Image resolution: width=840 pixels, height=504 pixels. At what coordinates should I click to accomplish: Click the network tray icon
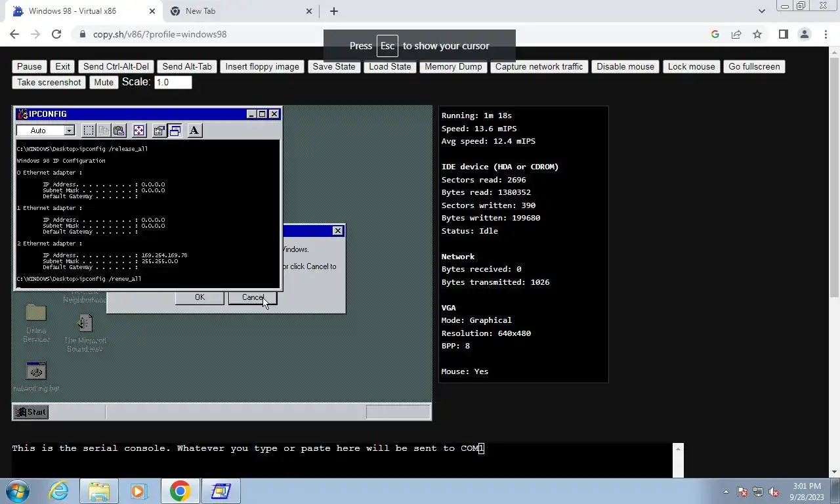point(758,492)
